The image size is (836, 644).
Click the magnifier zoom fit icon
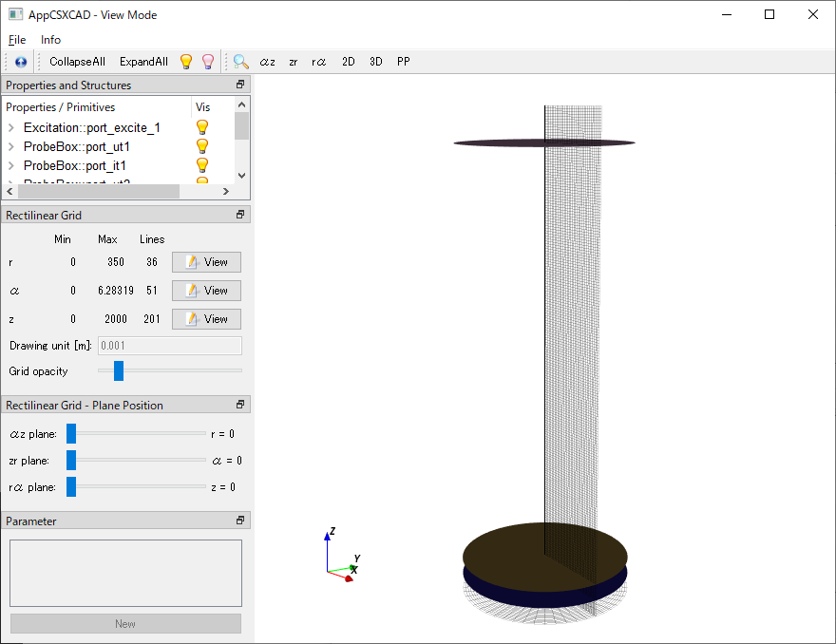[241, 62]
